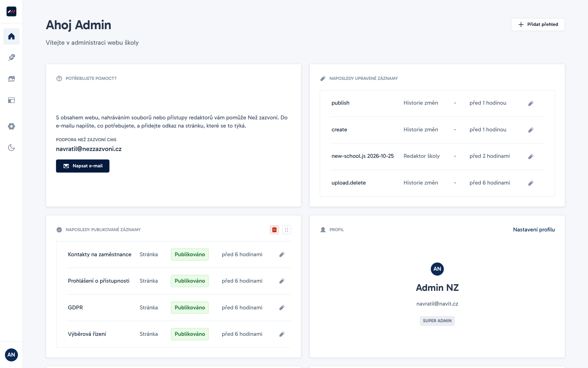
Task: Click Redaktor školy in new-school.js row
Action: click(x=422, y=156)
